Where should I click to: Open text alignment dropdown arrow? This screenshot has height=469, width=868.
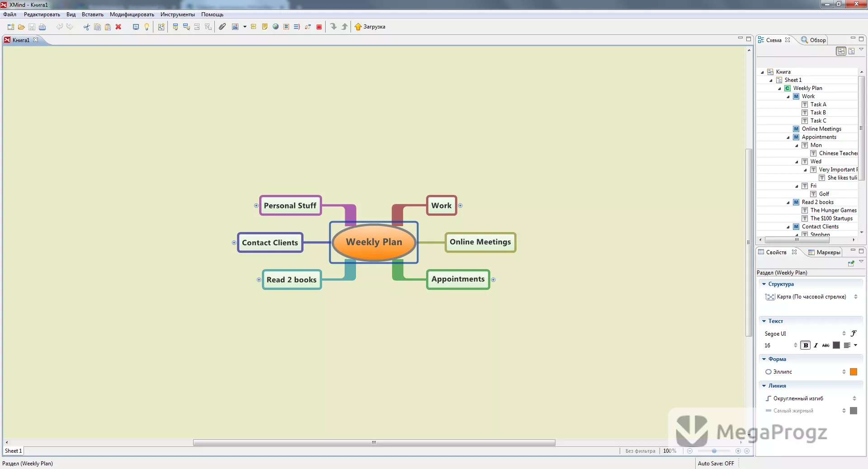pyautogui.click(x=855, y=345)
